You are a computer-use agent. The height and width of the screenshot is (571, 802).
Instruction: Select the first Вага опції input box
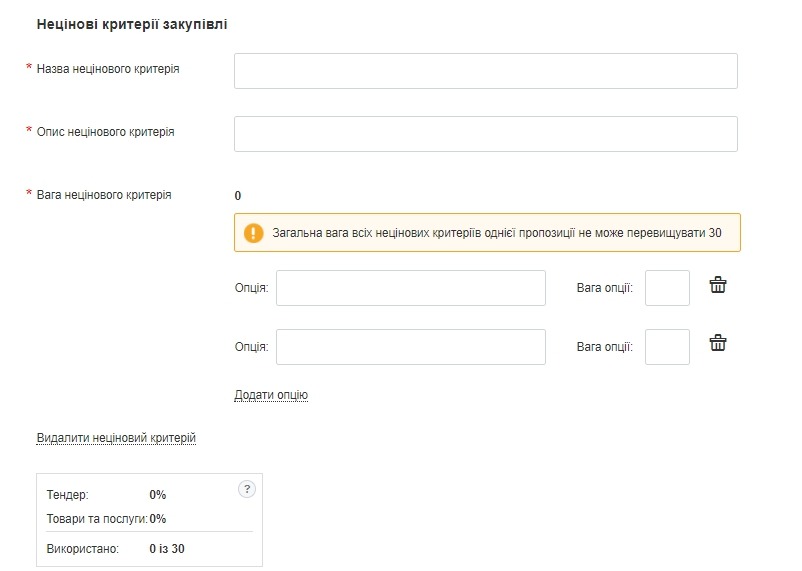coord(667,288)
